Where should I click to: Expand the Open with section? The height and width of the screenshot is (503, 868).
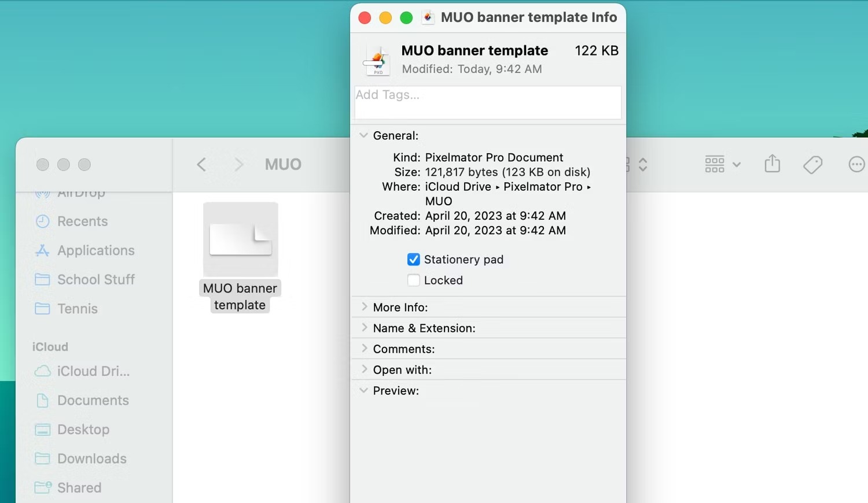364,369
